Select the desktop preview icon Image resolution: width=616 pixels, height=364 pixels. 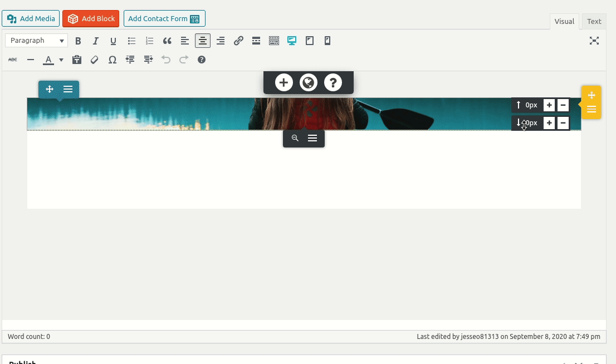tap(291, 41)
